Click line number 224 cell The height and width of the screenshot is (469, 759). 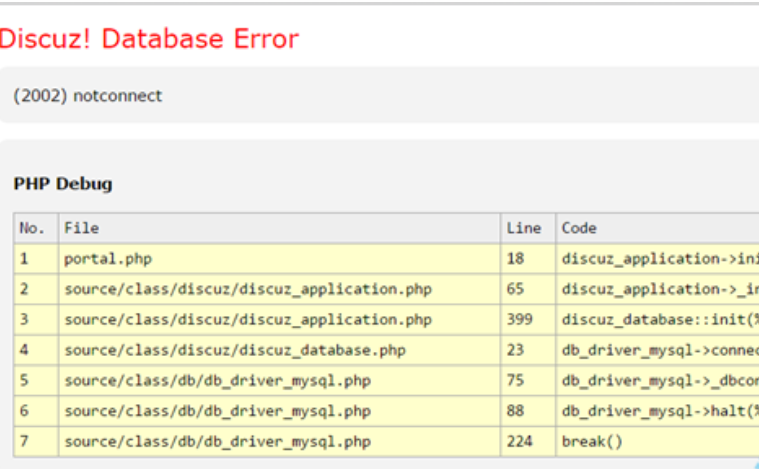(x=520, y=442)
